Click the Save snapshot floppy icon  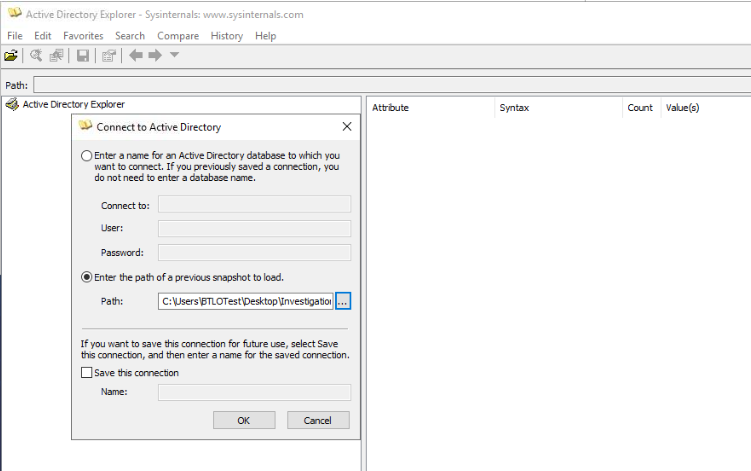coord(82,56)
